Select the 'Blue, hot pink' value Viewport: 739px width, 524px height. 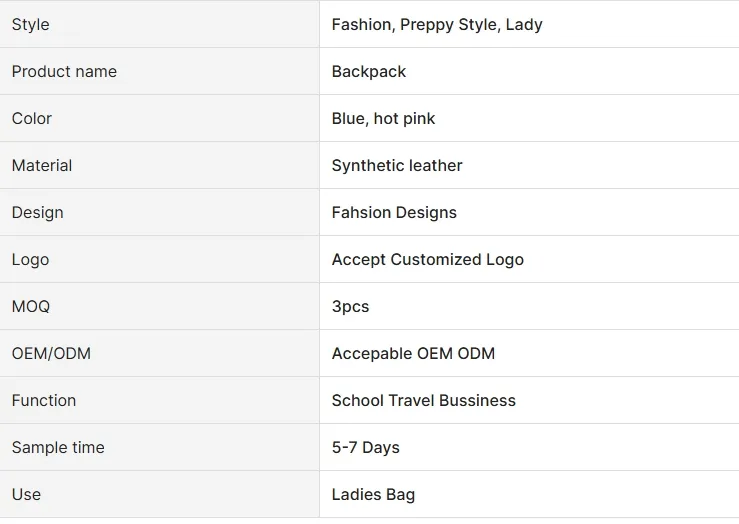click(x=383, y=118)
